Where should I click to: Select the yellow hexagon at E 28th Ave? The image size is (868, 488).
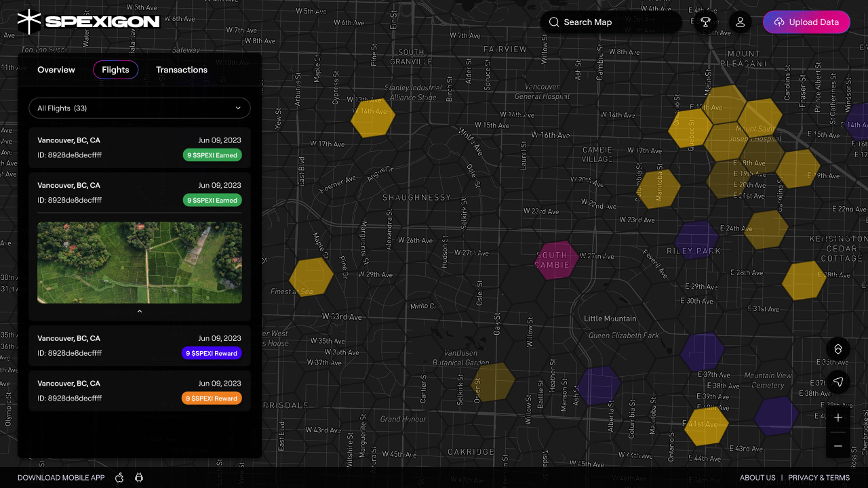pos(804,281)
